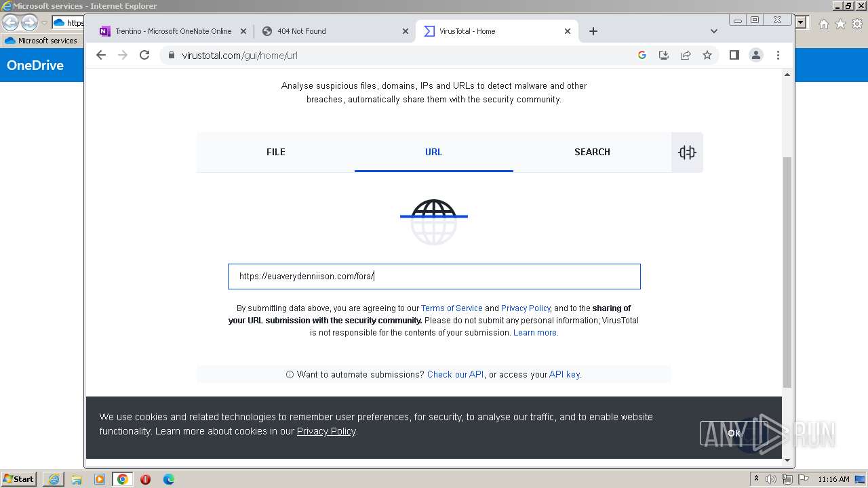Accept cookies with the OK button
This screenshot has height=488, width=868.
(x=734, y=433)
